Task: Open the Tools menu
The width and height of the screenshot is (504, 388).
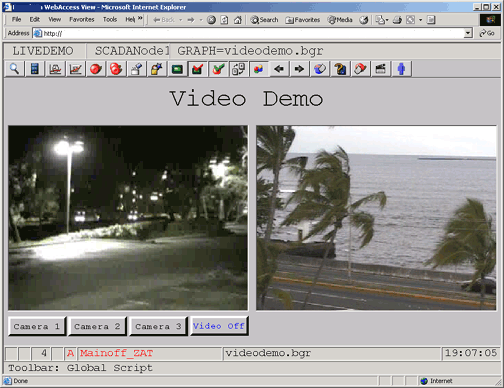Action: tap(110, 20)
